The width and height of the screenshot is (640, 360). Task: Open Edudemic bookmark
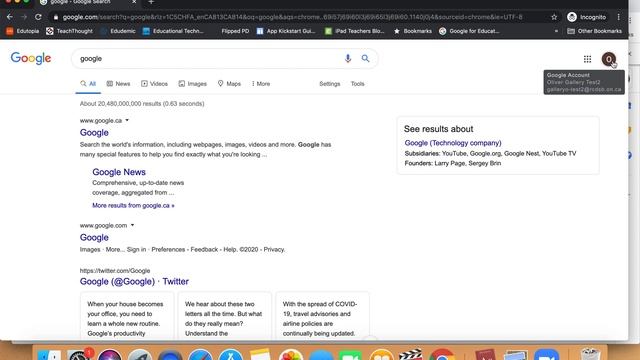(118, 31)
